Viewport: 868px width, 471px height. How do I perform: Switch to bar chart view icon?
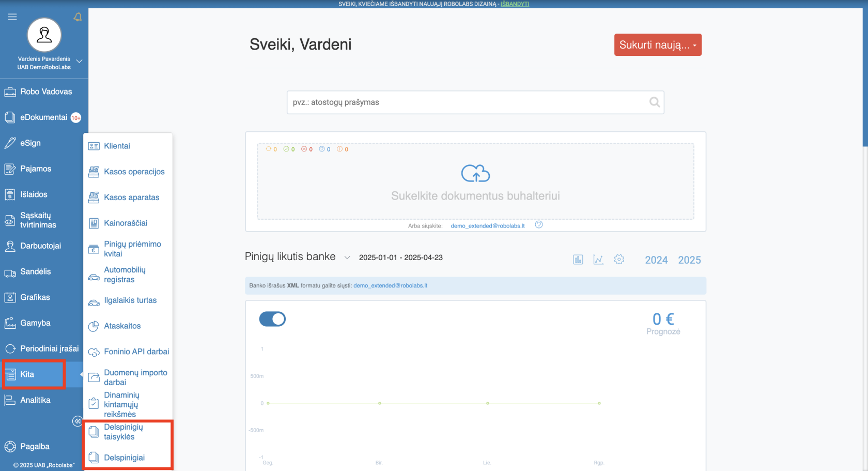pos(578,260)
